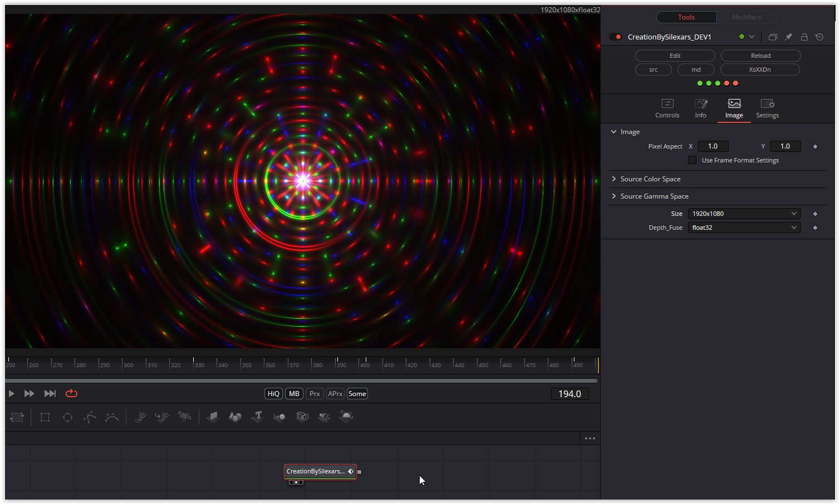The height and width of the screenshot is (504, 840).
Task: Click the Edit button
Action: tap(675, 56)
